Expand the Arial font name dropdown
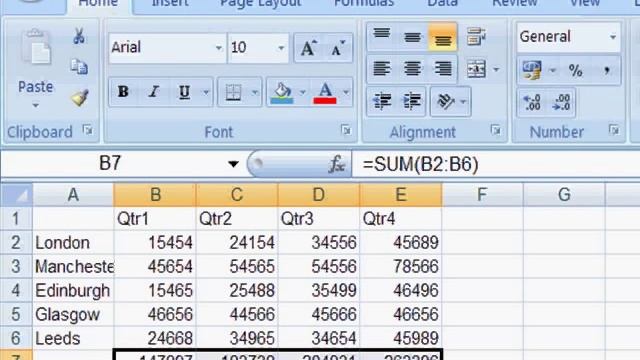Screen dimensions: 640x360 click(219, 48)
